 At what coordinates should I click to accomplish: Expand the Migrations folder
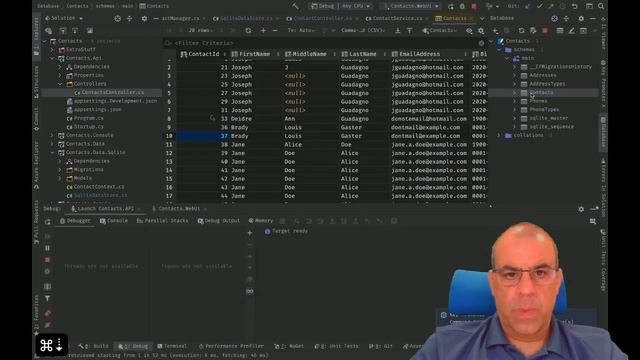60,169
